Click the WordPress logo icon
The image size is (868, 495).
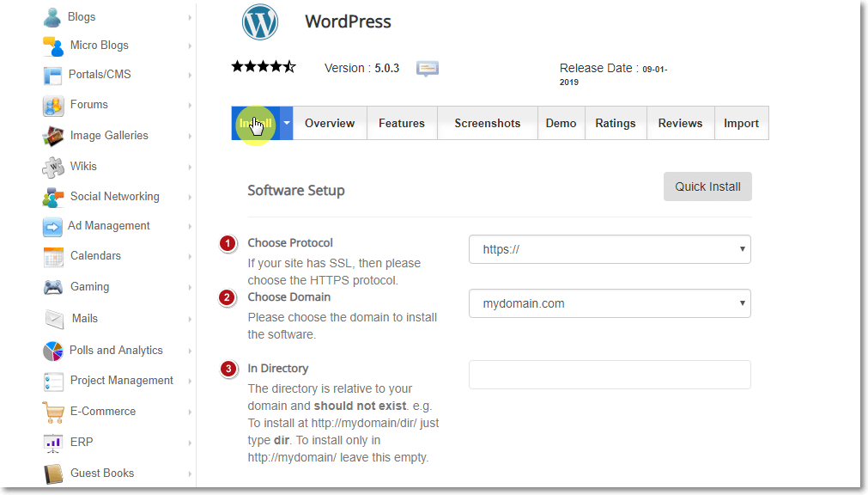259,21
